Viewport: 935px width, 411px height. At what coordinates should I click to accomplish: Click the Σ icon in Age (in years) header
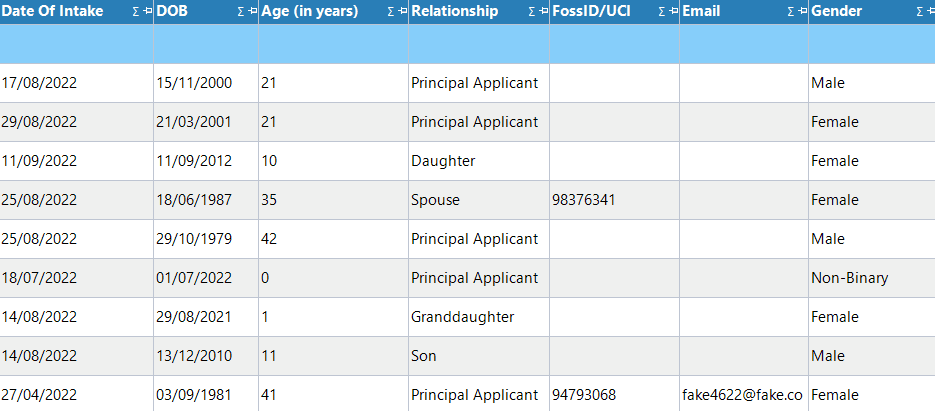pyautogui.click(x=390, y=12)
